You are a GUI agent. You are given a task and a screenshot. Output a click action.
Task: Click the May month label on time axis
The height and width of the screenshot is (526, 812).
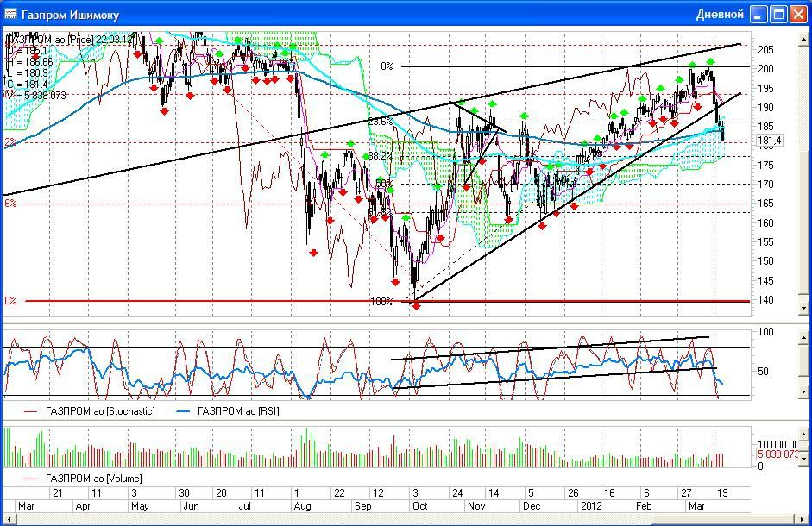coord(141,506)
